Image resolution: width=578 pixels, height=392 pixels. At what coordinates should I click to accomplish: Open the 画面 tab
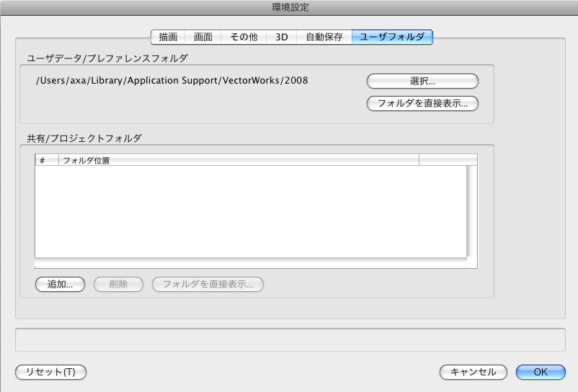pos(203,37)
